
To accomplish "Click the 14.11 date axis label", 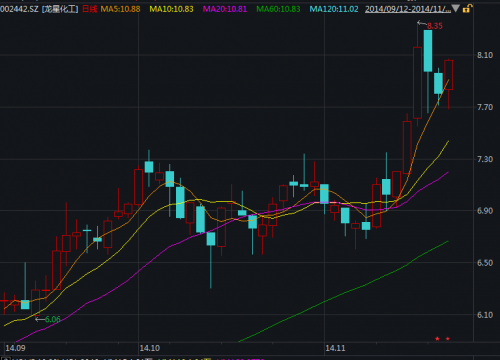I will pyautogui.click(x=335, y=348).
